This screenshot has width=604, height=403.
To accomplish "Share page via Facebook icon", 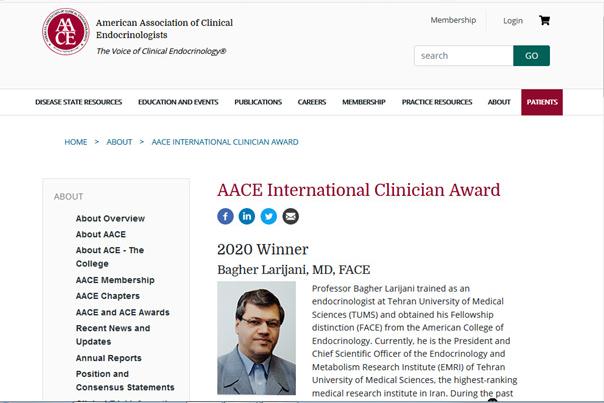I will click(226, 216).
